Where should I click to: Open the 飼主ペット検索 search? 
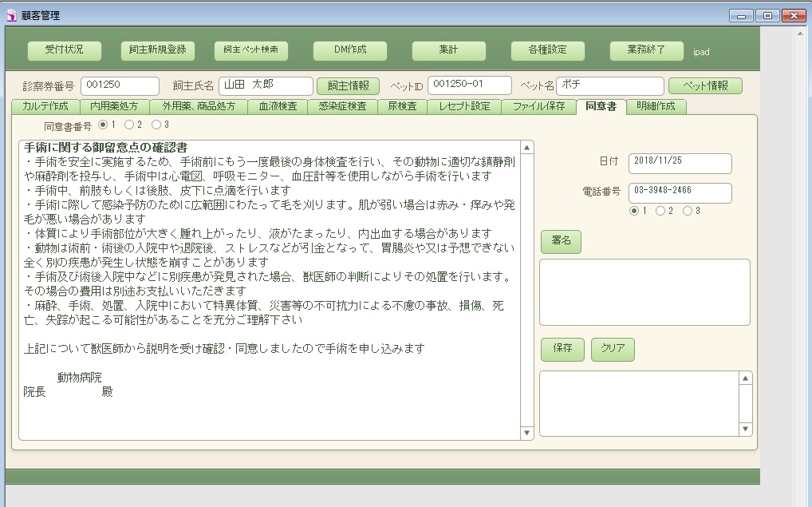tap(251, 50)
